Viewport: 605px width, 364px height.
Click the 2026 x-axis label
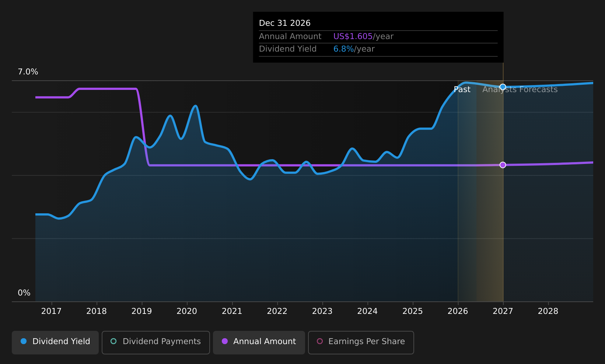pyautogui.click(x=458, y=311)
